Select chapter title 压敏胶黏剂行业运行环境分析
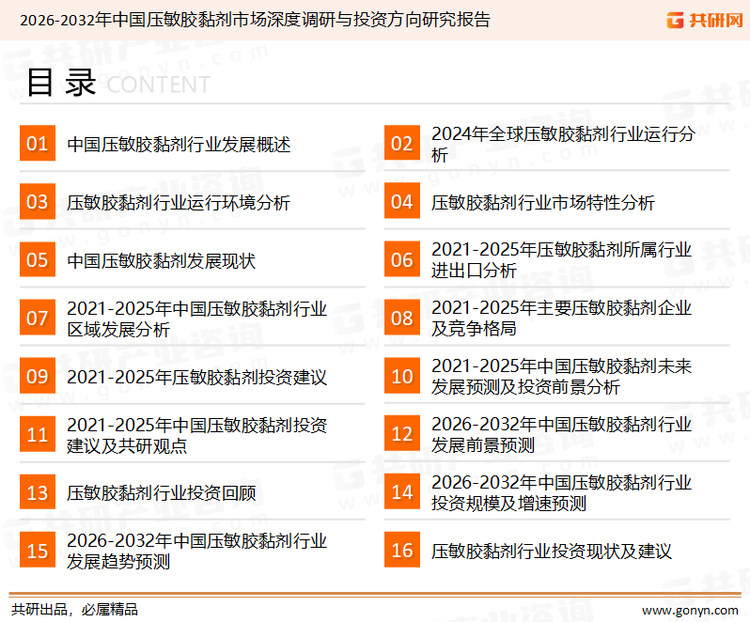Viewport: 750px width, 622px height. coord(178,202)
